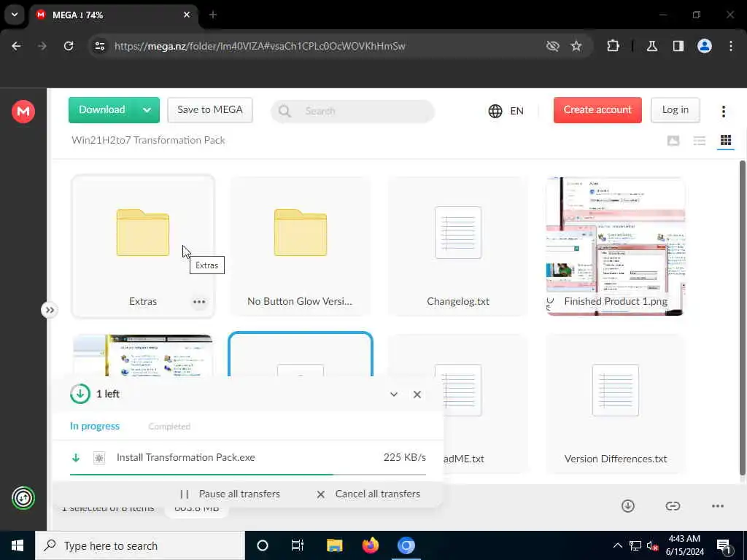Click Install Transformation Pack.exe transfer row

point(248,458)
